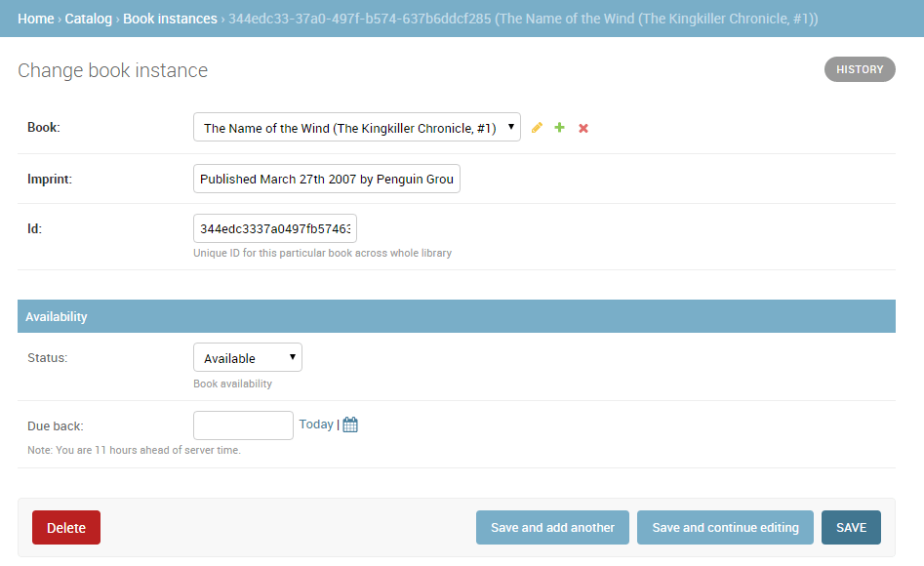Image resolution: width=924 pixels, height=566 pixels.
Task: Open the Book selection dropdown
Action: tap(356, 127)
